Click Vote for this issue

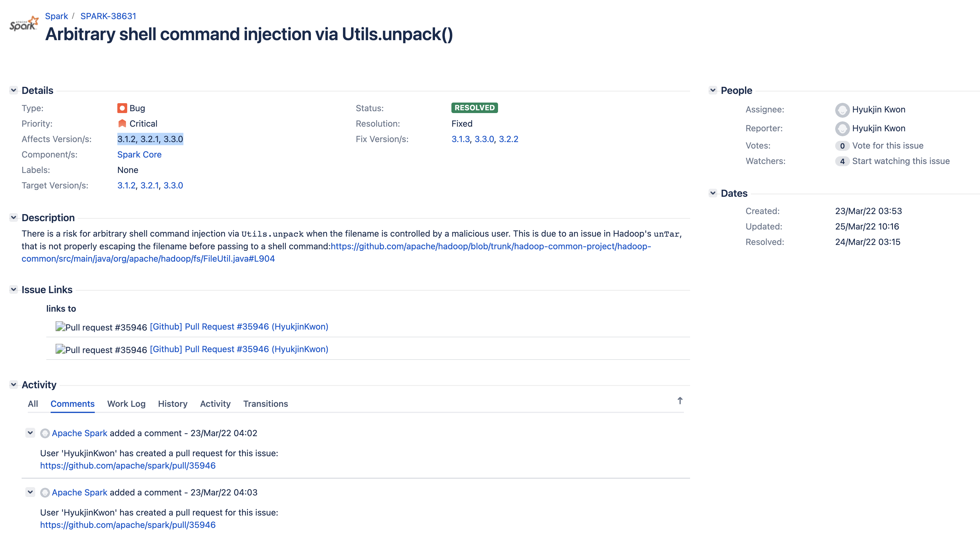tap(888, 146)
